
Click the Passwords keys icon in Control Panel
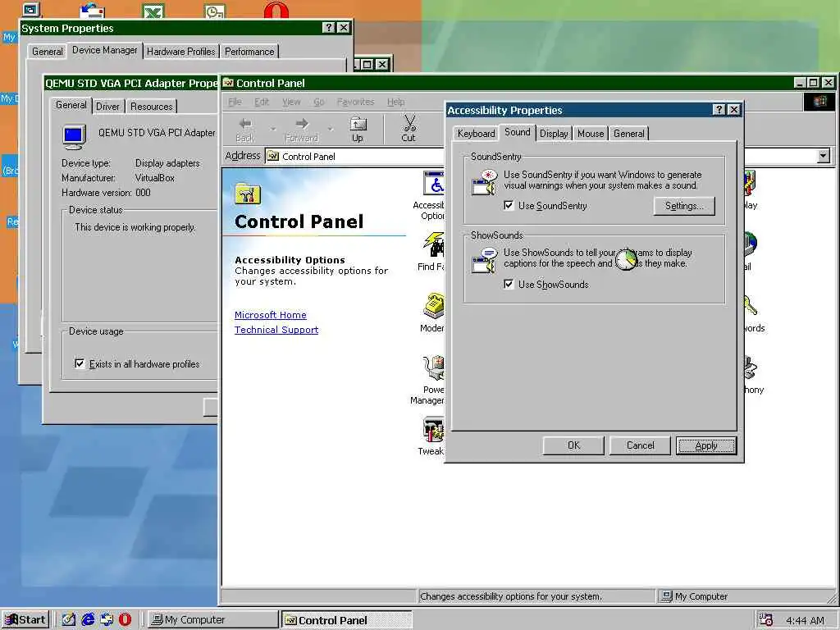(750, 307)
